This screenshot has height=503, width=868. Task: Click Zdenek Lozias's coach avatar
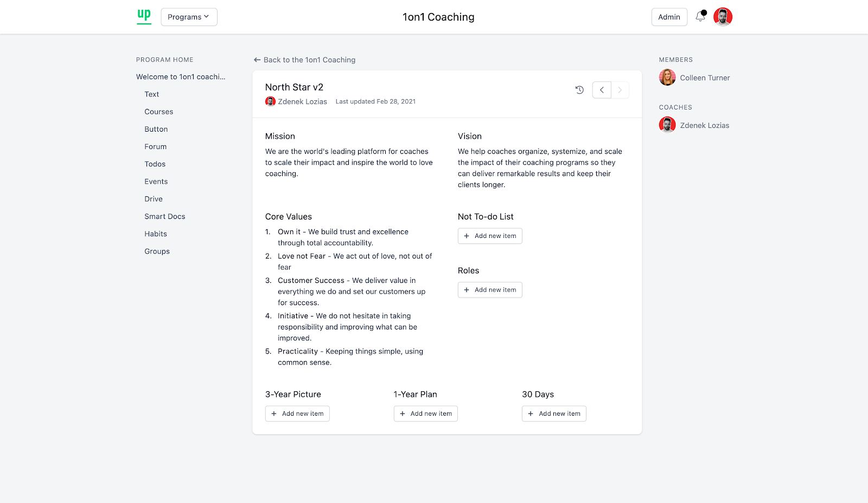click(x=667, y=125)
